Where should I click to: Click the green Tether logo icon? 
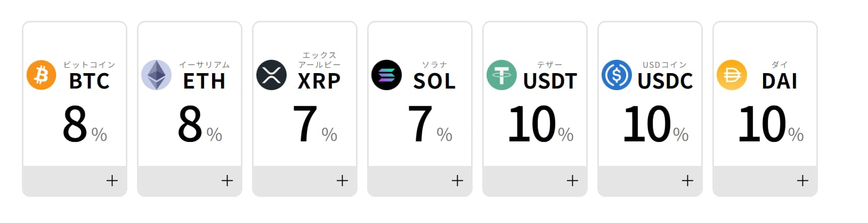click(501, 75)
